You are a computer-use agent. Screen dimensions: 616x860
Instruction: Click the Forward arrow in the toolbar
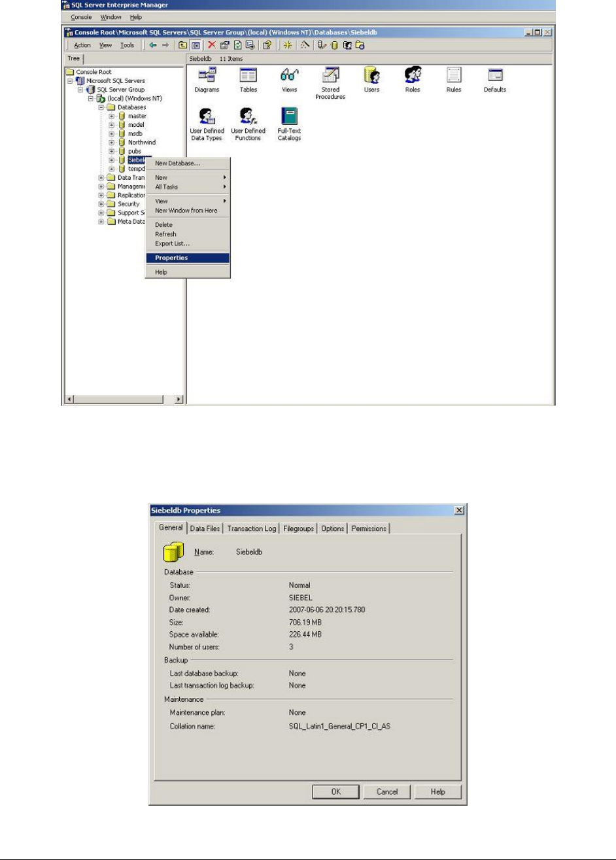tap(165, 45)
